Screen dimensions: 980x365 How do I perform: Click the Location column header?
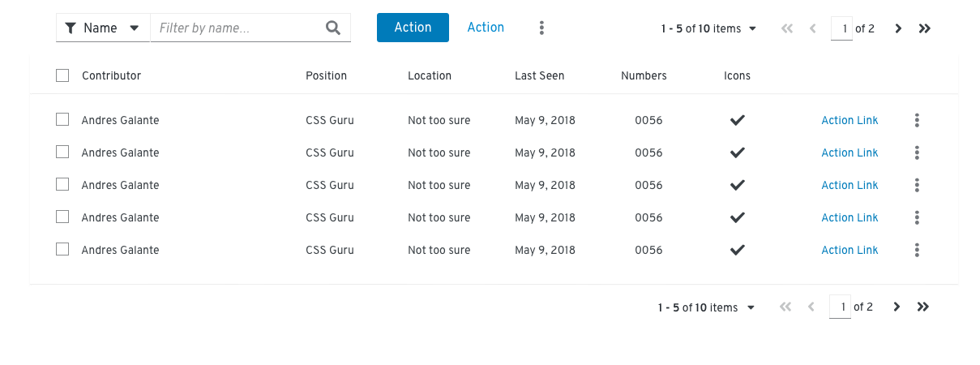pos(430,75)
